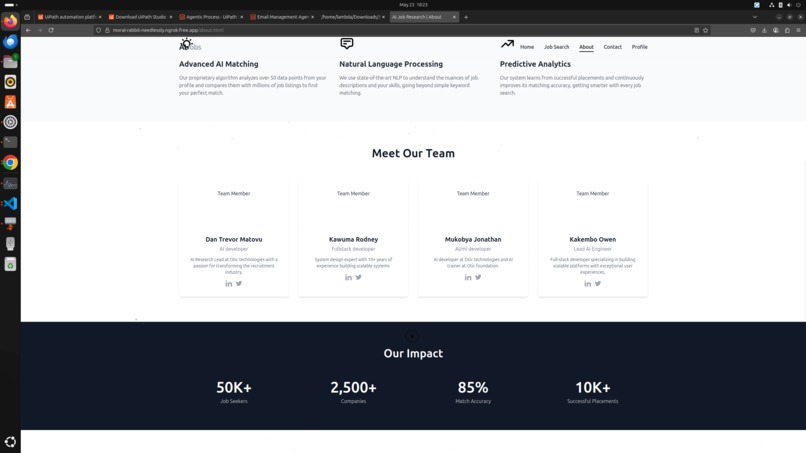This screenshot has width=806, height=453.
Task: Open Ubuntu Software store icon
Action: coord(10,102)
